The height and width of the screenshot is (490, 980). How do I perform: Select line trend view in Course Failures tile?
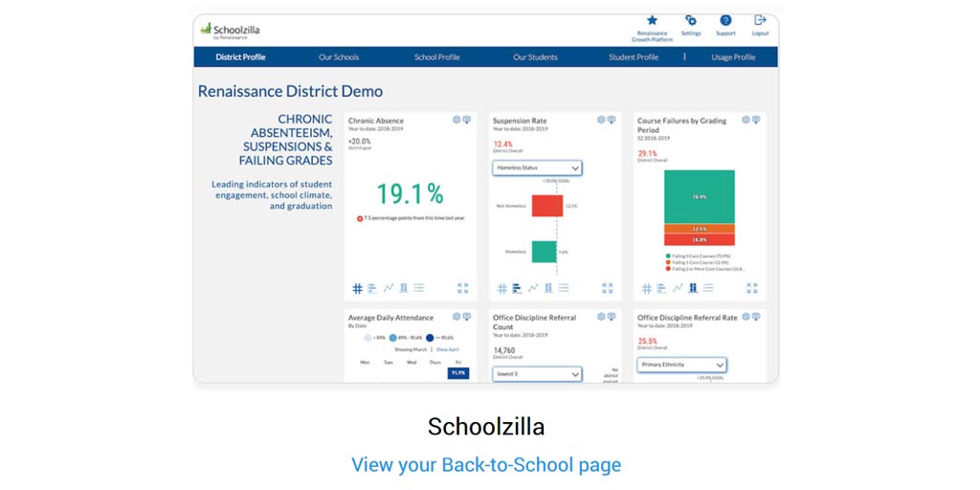click(678, 288)
